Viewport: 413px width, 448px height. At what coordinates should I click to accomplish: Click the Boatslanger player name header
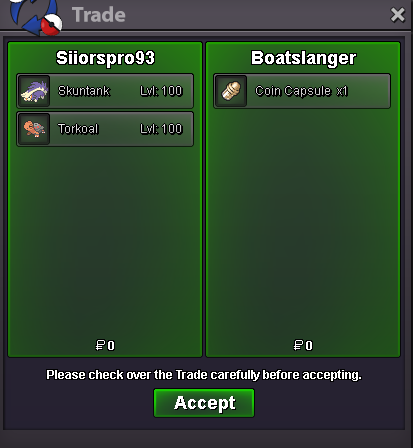[303, 58]
